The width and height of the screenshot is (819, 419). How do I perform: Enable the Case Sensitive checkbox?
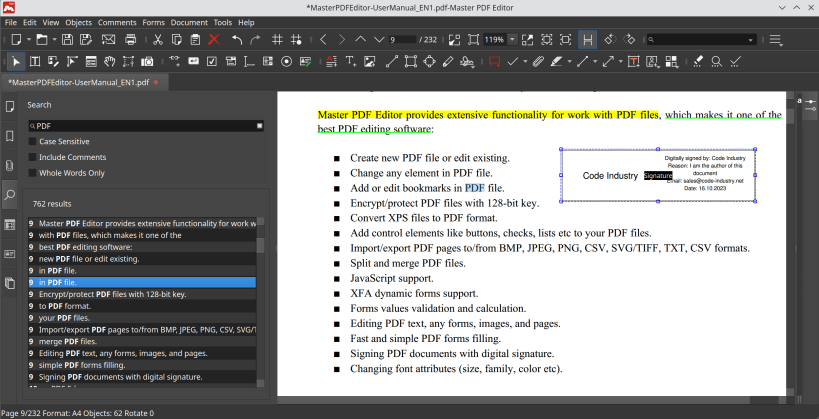coord(32,142)
